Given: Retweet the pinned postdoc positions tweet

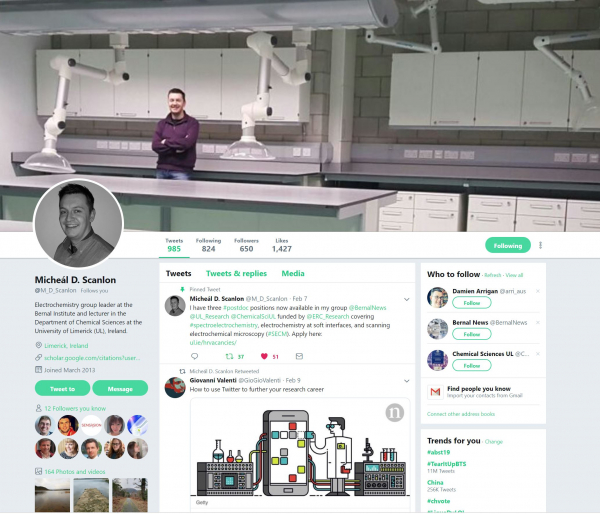Looking at the screenshot, I should pyautogui.click(x=229, y=356).
